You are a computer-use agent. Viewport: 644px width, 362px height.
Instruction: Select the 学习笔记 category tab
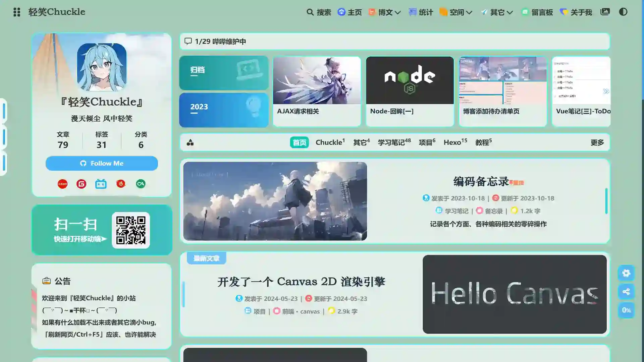pyautogui.click(x=393, y=142)
